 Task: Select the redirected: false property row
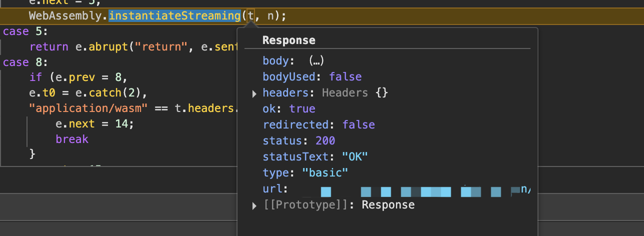318,125
